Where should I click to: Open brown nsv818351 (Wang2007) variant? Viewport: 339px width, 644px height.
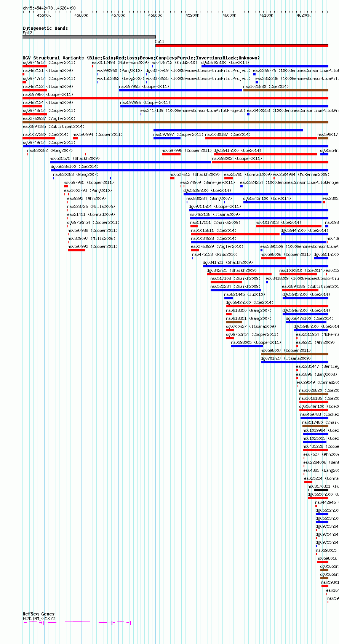234,322
